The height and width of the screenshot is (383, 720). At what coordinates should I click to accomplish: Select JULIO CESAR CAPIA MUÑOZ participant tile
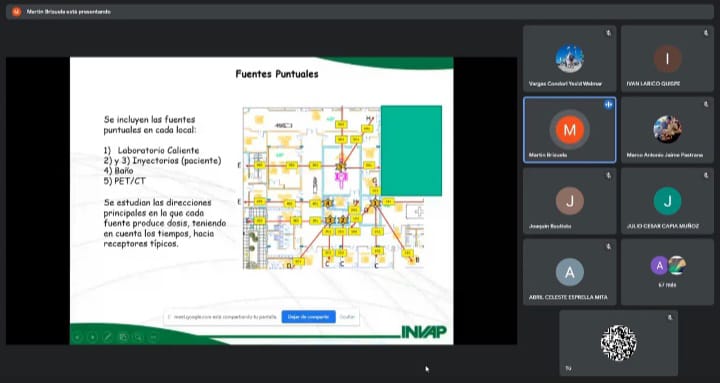pyautogui.click(x=667, y=201)
